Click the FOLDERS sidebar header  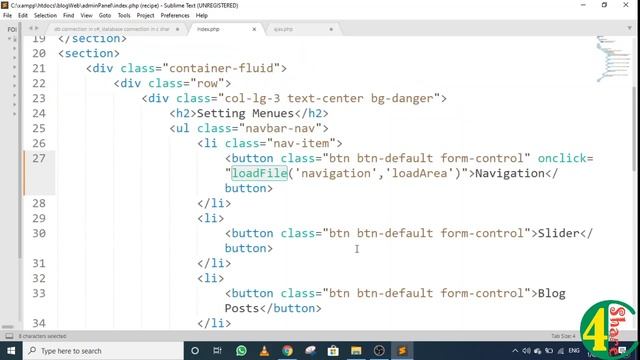(12, 29)
